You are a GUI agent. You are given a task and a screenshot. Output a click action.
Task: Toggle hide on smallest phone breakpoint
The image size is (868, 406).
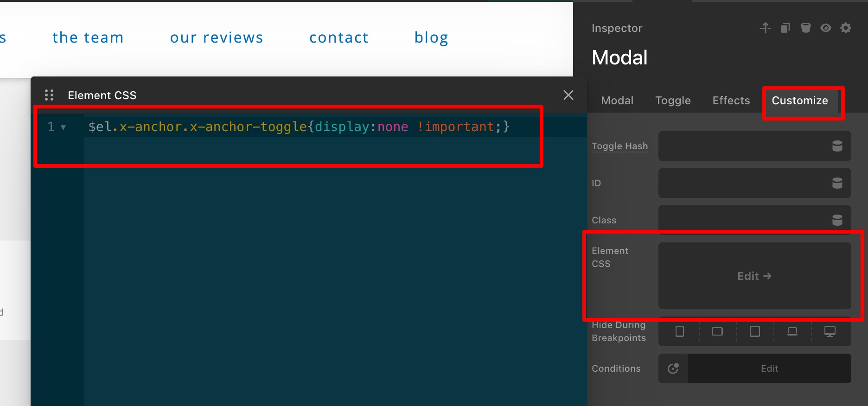[680, 331]
